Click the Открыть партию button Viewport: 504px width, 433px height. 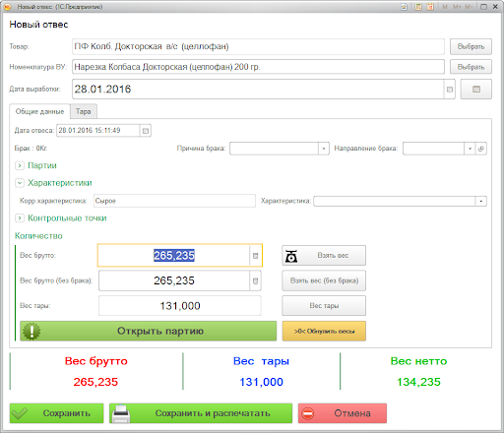pos(149,331)
